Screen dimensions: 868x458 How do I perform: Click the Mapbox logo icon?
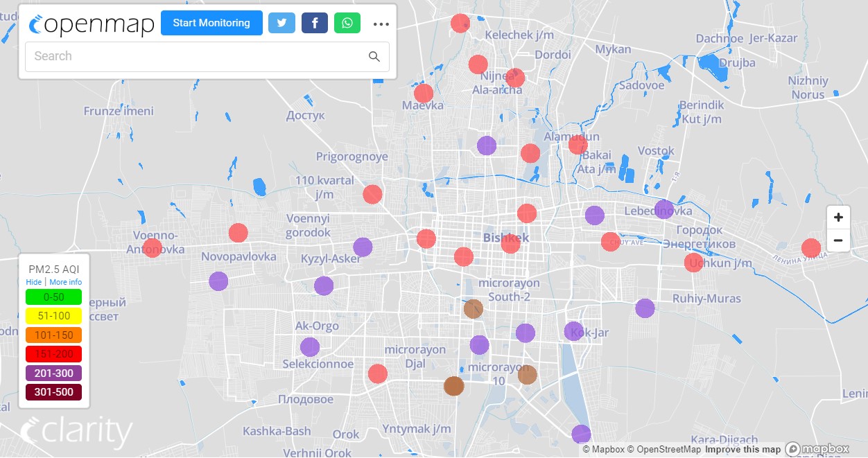pyautogui.click(x=817, y=449)
